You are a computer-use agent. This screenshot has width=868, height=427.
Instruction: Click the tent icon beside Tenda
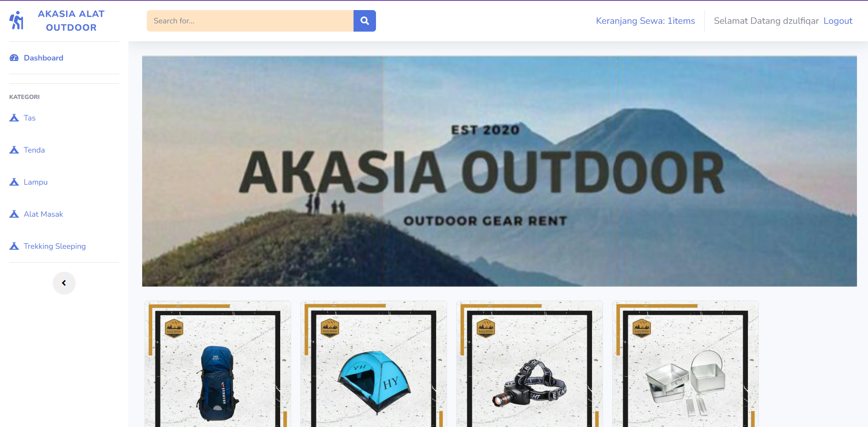point(14,150)
